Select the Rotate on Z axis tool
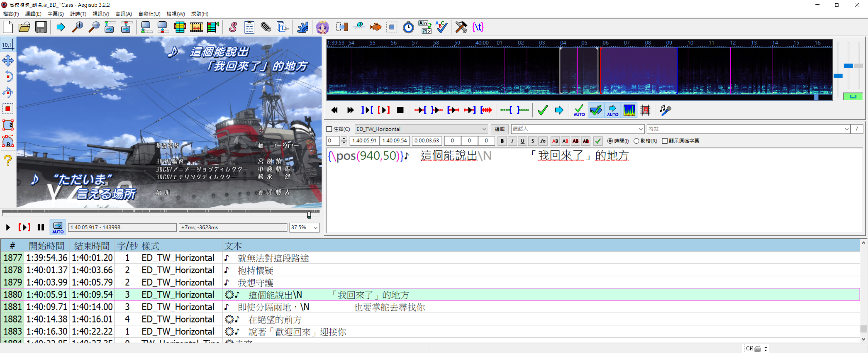Screen dimensions: 868x353 (8, 76)
